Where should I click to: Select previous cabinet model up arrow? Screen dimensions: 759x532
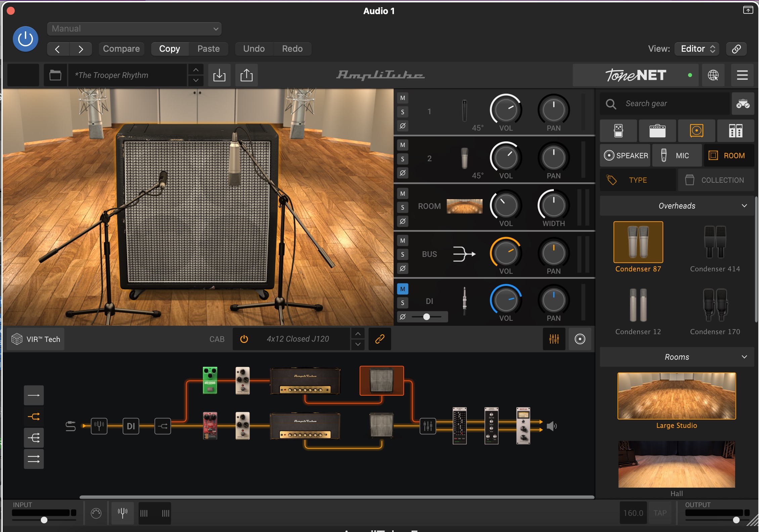tap(358, 334)
